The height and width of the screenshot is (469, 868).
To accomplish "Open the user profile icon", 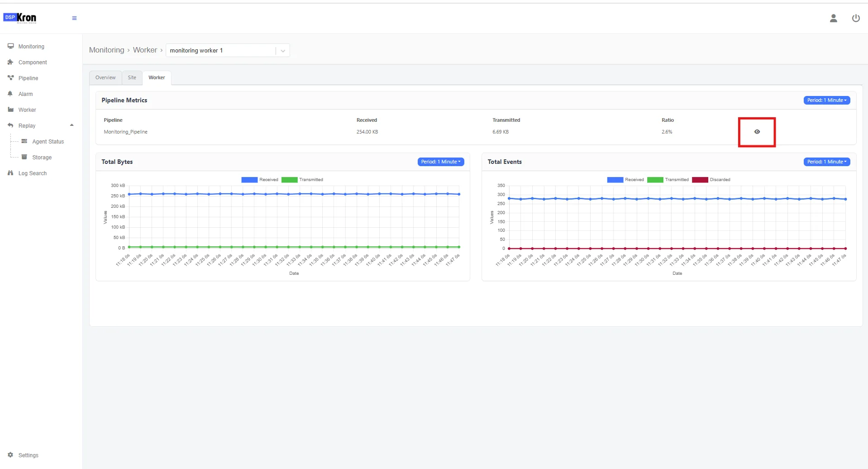I will [833, 18].
